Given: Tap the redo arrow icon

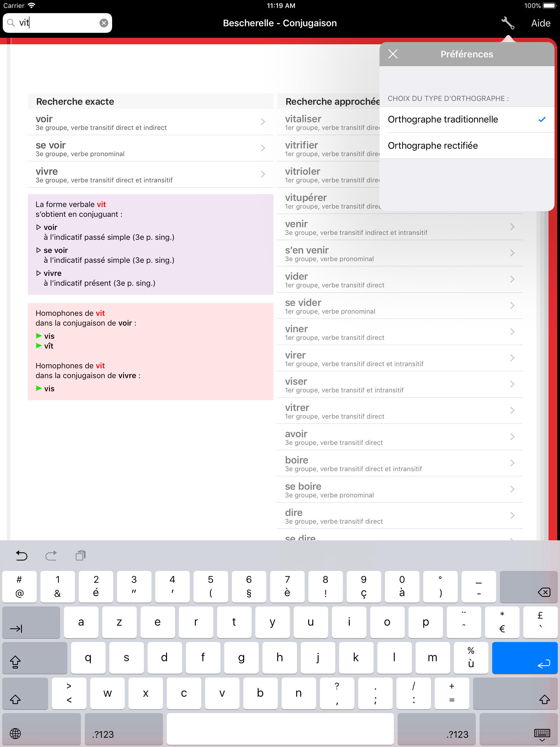Looking at the screenshot, I should 51,556.
